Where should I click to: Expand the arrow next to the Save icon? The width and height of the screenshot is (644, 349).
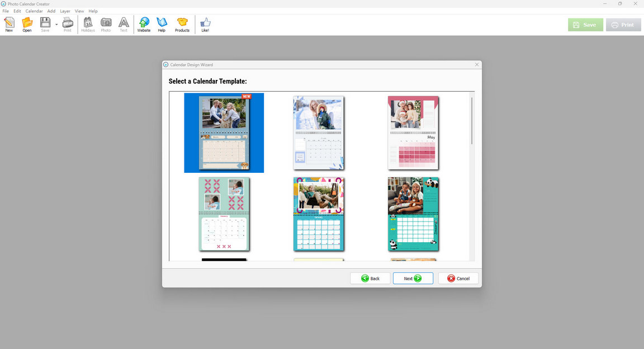(x=56, y=25)
